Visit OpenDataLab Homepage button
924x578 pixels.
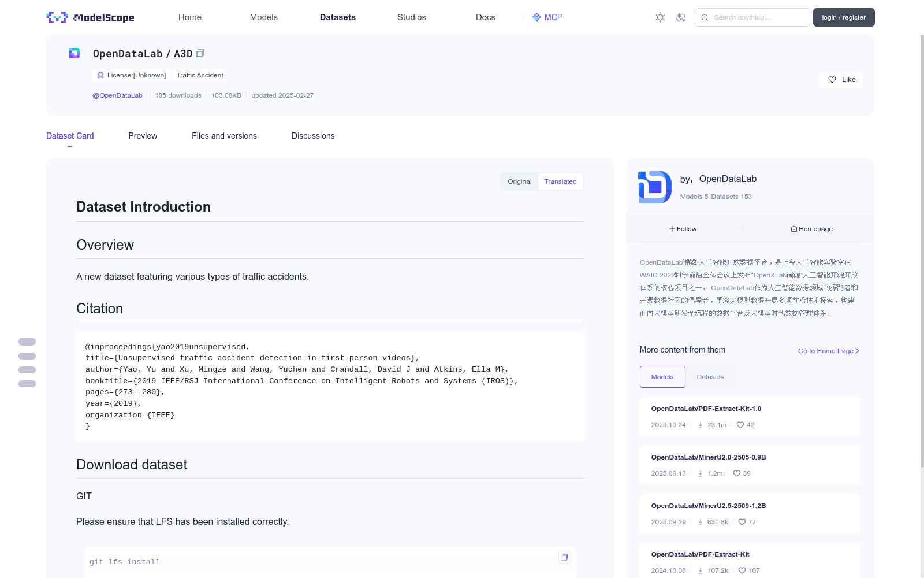pyautogui.click(x=811, y=229)
